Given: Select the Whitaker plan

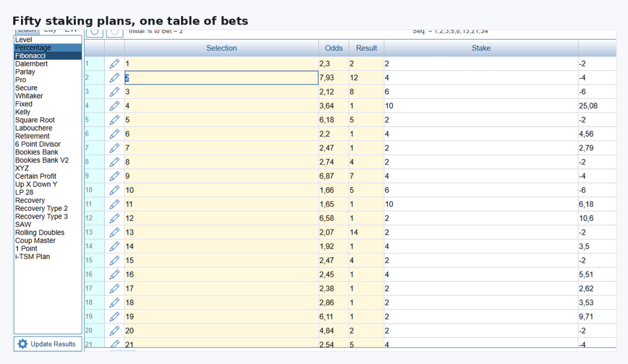Looking at the screenshot, I should pos(48,96).
